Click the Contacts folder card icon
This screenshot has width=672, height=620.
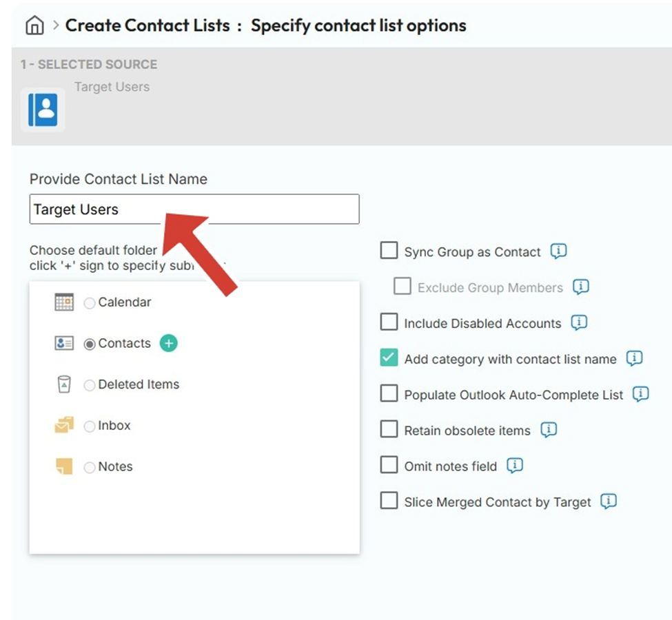(x=64, y=343)
